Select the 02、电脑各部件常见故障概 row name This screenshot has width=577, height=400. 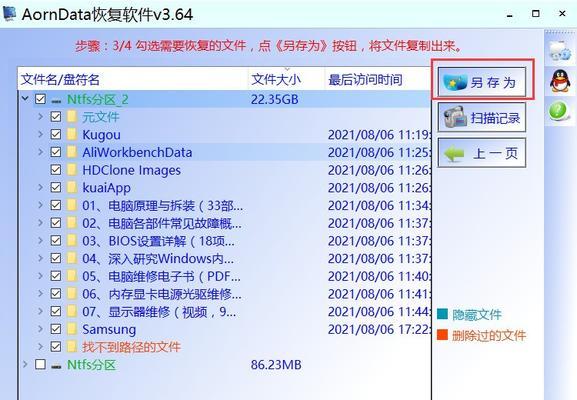162,223
